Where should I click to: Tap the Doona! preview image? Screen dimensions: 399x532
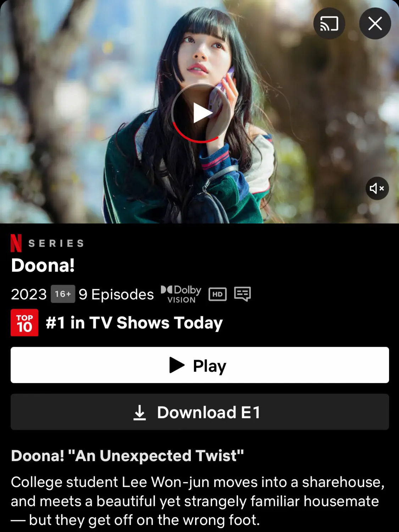(199, 112)
